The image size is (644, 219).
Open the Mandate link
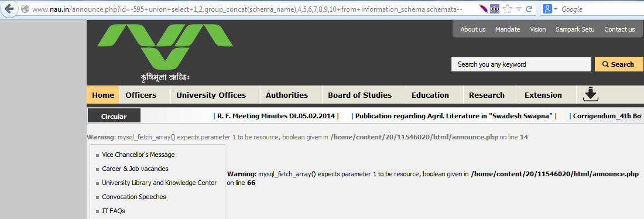coord(508,29)
